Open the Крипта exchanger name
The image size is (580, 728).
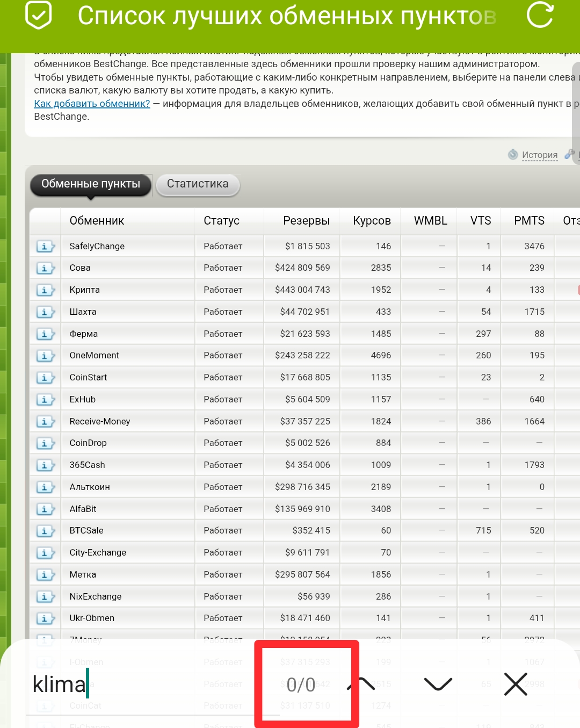click(84, 290)
